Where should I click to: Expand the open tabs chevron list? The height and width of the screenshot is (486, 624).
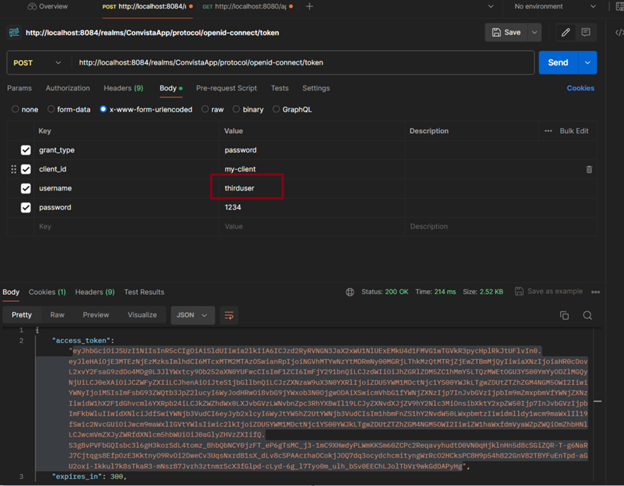[491, 6]
